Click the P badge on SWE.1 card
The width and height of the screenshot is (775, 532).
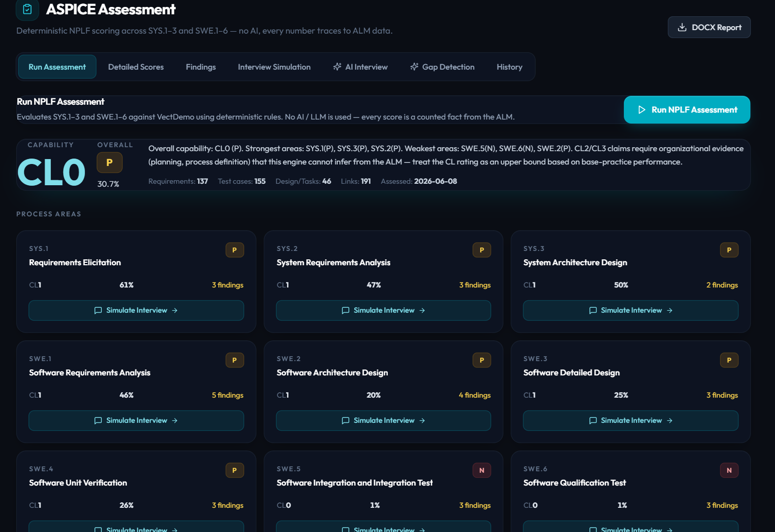pos(235,360)
